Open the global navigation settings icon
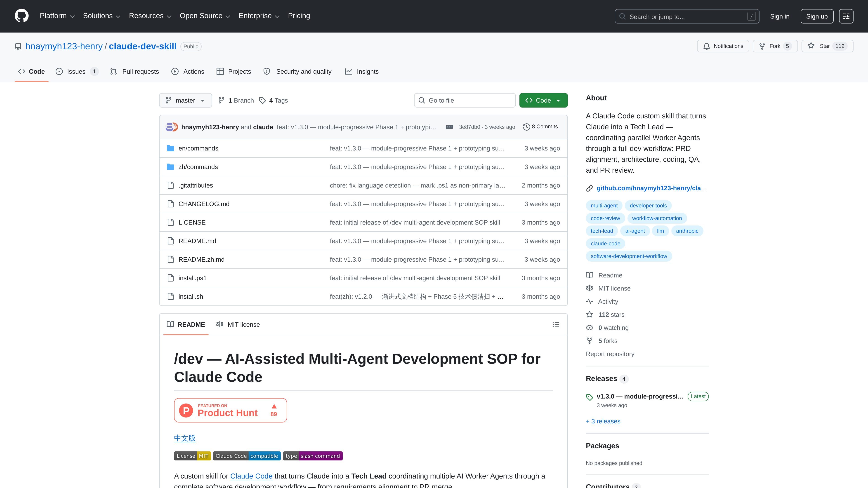 (846, 16)
